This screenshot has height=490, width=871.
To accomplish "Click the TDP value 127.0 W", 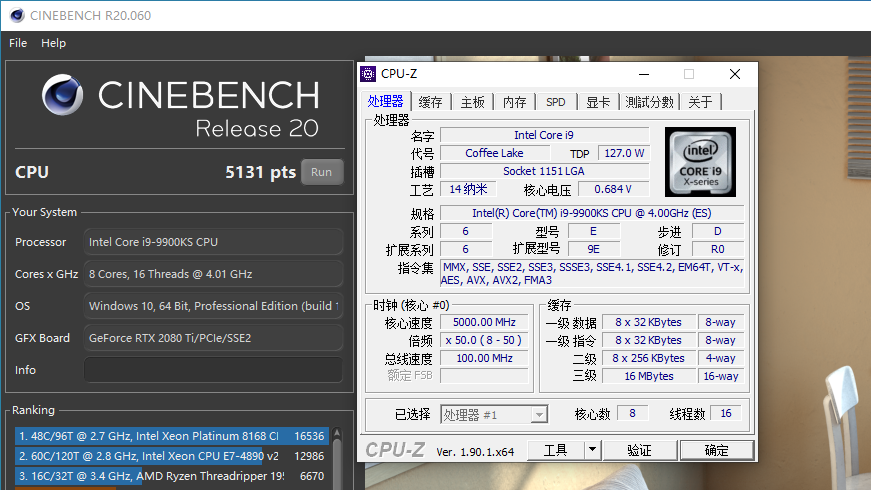I will point(623,153).
